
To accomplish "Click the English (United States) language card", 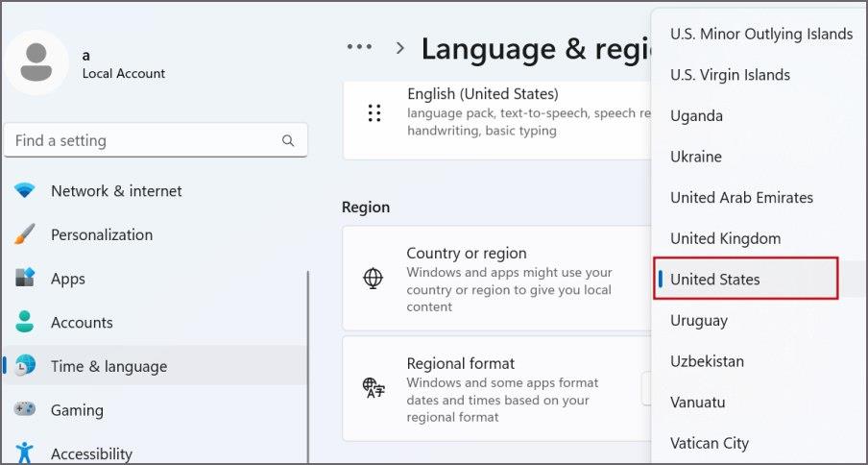I will click(x=497, y=121).
